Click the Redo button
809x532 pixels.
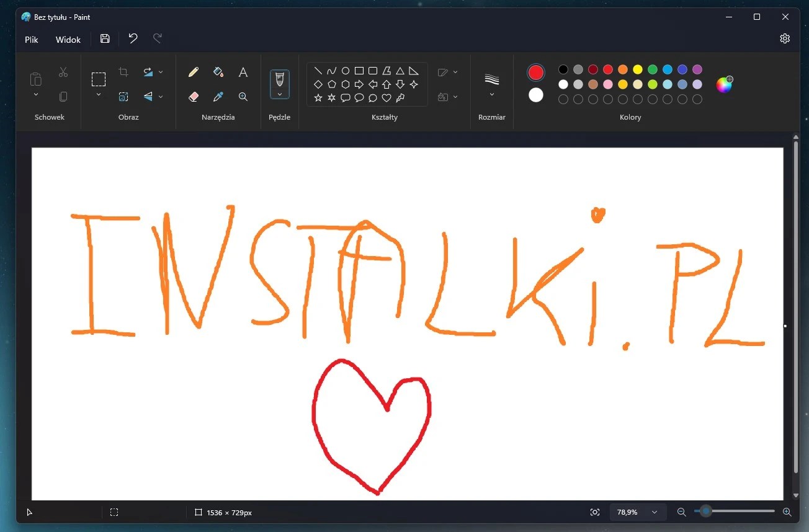(x=157, y=38)
